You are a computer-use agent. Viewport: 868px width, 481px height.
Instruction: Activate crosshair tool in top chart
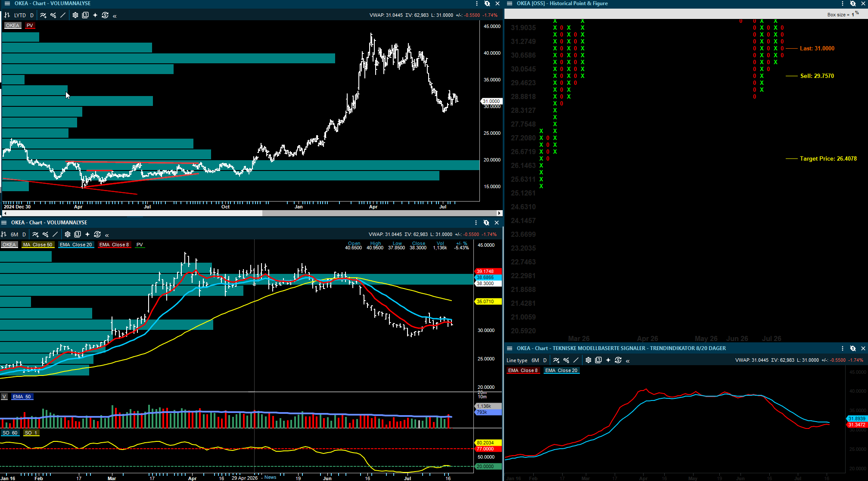[95, 15]
